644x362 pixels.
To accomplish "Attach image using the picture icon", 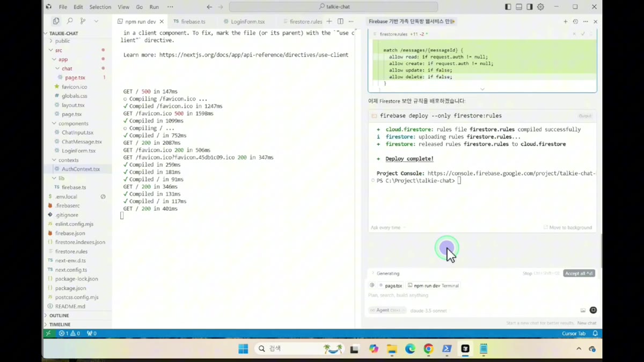I will pos(583,310).
